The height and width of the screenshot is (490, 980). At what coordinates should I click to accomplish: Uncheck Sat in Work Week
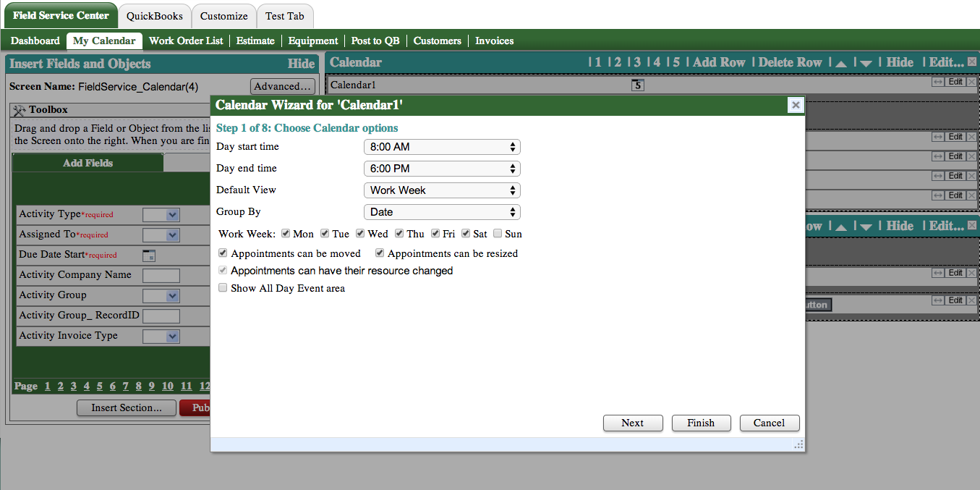(466, 233)
